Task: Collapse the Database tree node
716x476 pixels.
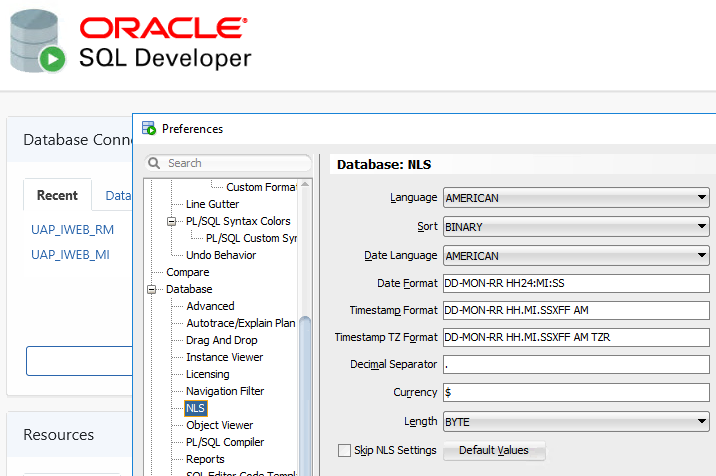Action: click(x=152, y=290)
